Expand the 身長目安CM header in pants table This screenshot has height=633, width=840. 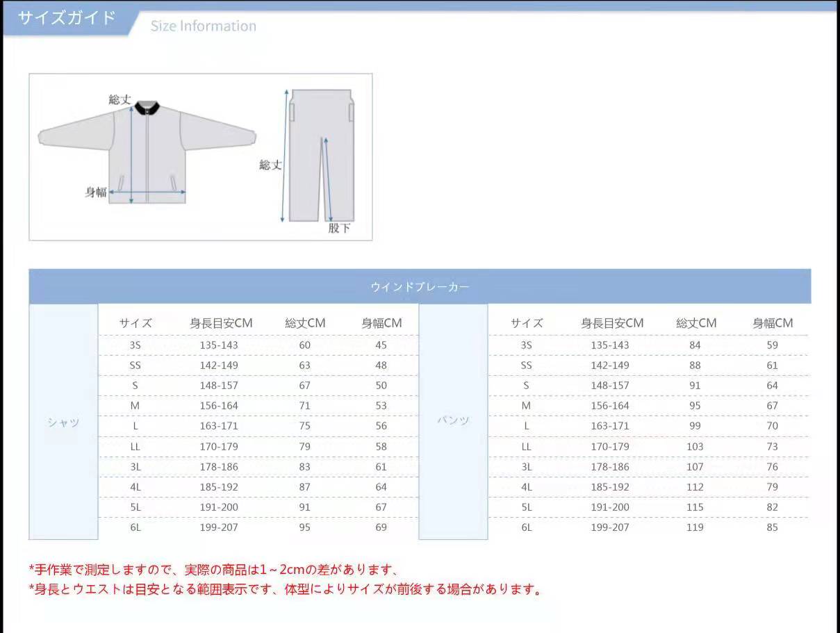tap(610, 323)
